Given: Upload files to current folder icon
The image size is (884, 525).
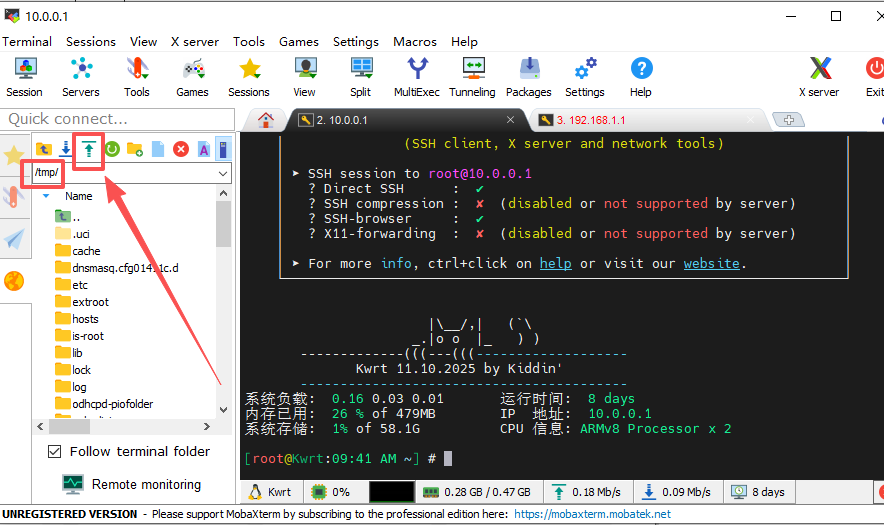Looking at the screenshot, I should coord(89,149).
